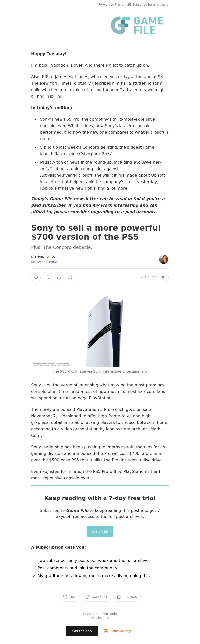Viewport: 200px width, 644px height.
Task: Click the Get the app button
Action: click(x=82, y=631)
